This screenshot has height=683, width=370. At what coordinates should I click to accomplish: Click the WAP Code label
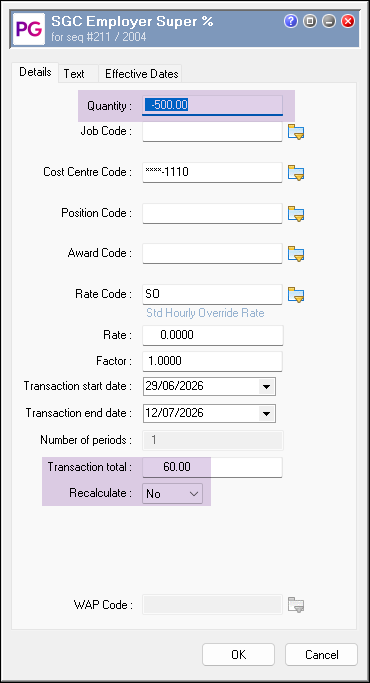click(x=103, y=605)
